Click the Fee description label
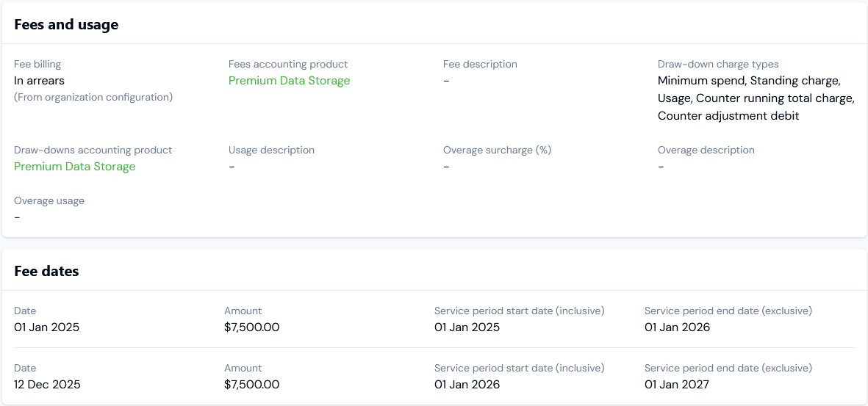Viewport: 868px width, 406px height. 480,65
